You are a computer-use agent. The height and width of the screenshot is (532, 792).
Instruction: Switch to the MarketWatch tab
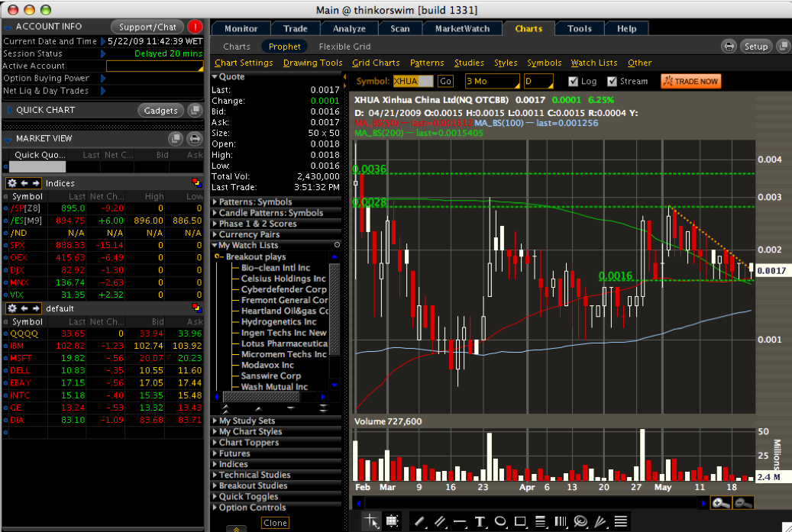[463, 29]
